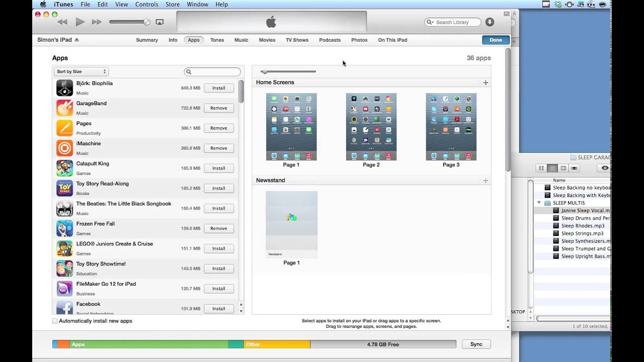
Task: Remove GarageBand from iPad
Action: coord(219,108)
